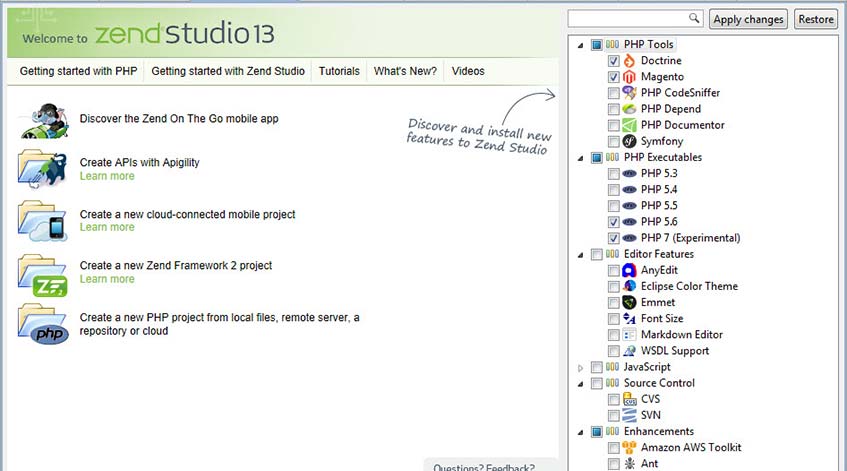This screenshot has width=847, height=471.
Task: Click the Symfony icon in PHP Tools
Action: (x=629, y=141)
